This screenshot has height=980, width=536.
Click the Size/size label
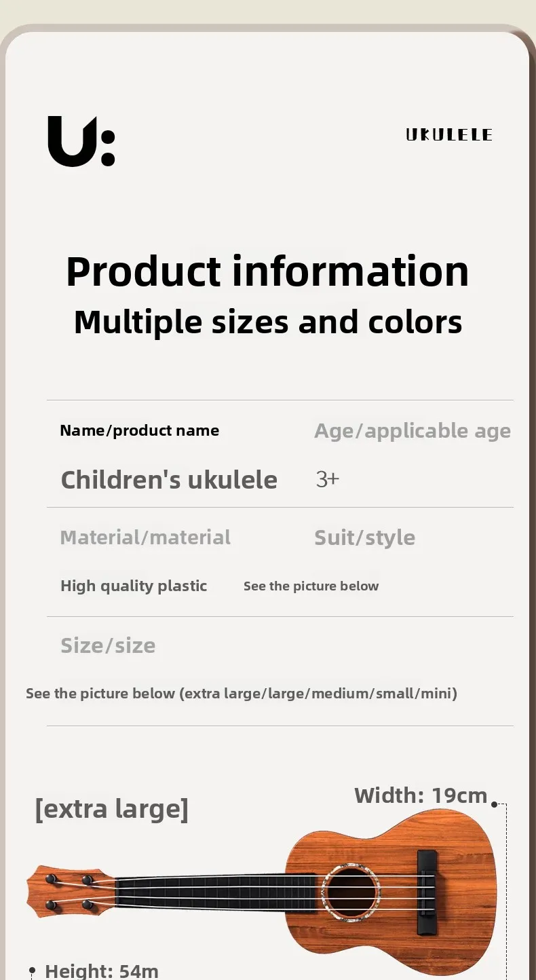coord(108,645)
